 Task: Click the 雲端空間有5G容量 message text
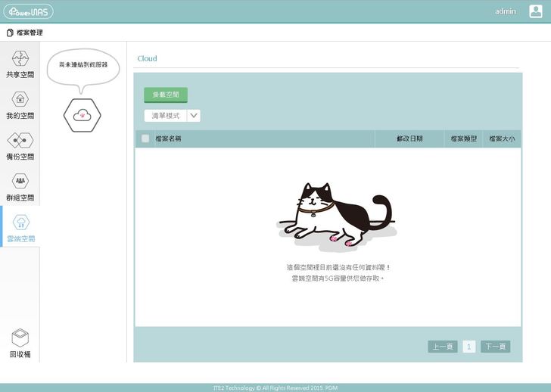[x=338, y=278]
